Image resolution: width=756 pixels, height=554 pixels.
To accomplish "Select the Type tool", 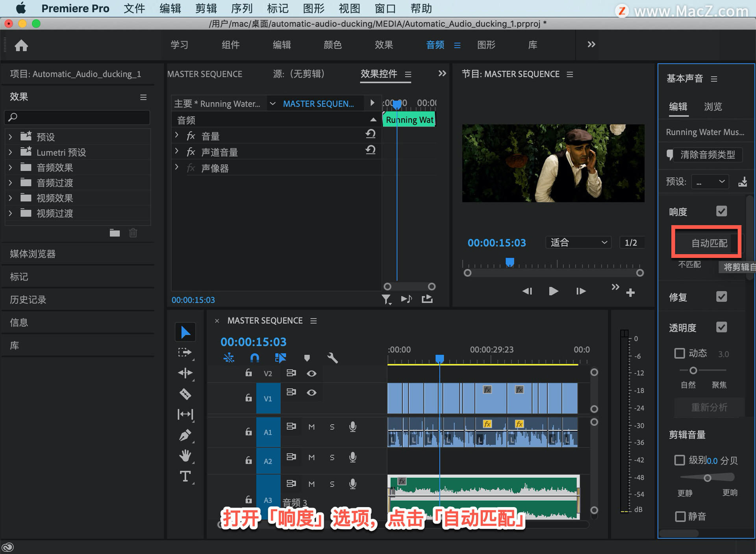I will coord(185,476).
